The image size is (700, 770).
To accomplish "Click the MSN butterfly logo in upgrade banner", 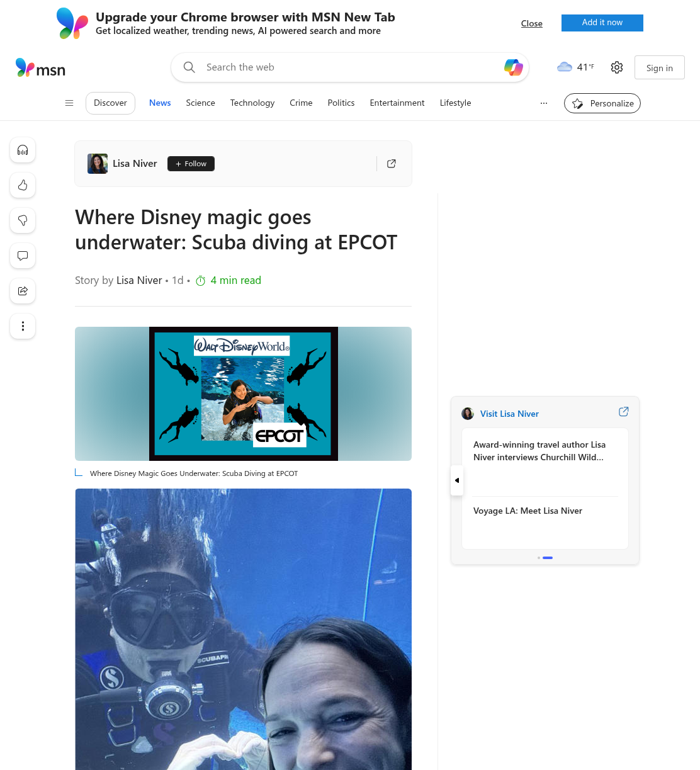I will (72, 23).
